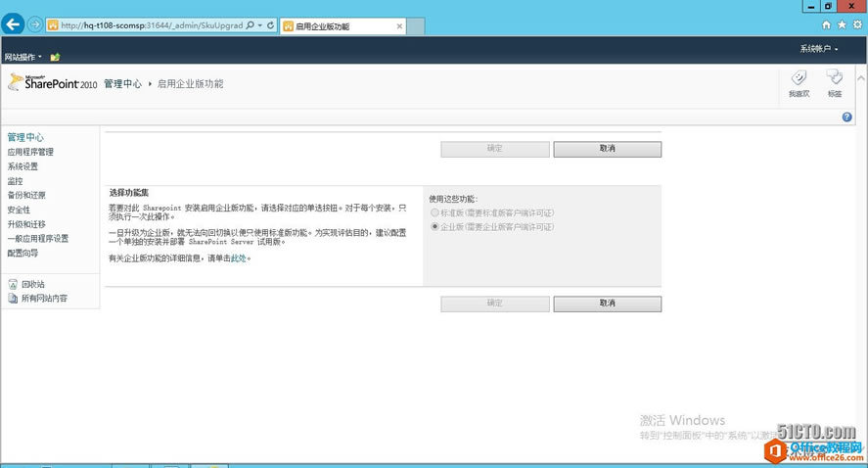Open 升级和迁移 in sidebar

pos(26,224)
